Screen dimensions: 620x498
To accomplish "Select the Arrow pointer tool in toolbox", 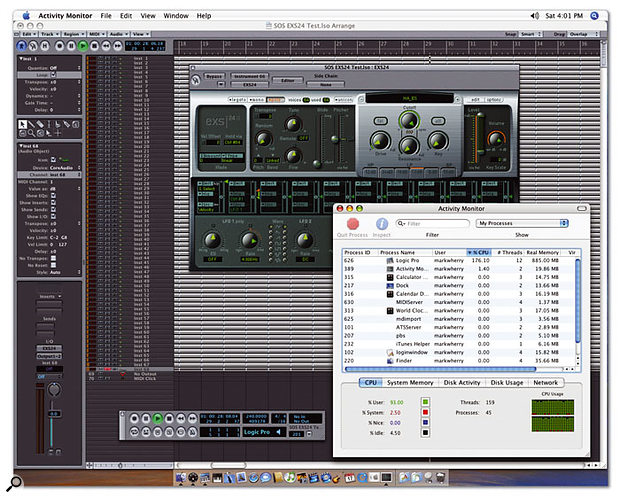I will tap(23, 124).
